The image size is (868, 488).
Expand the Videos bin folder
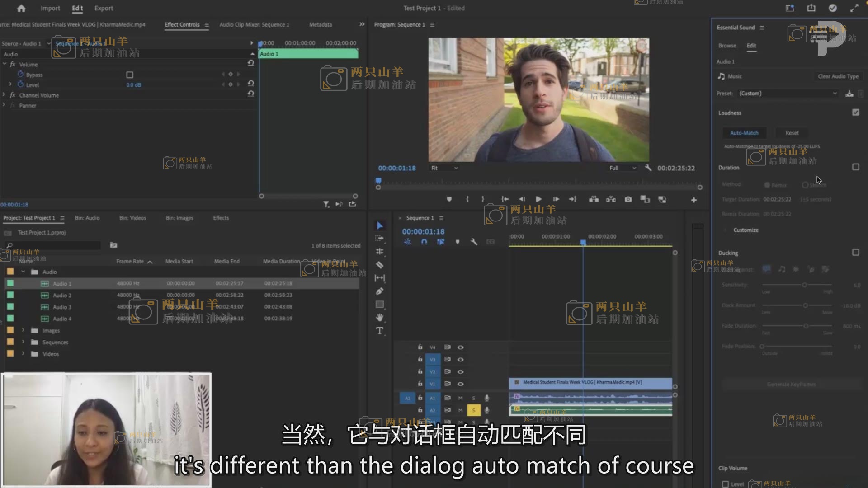23,354
